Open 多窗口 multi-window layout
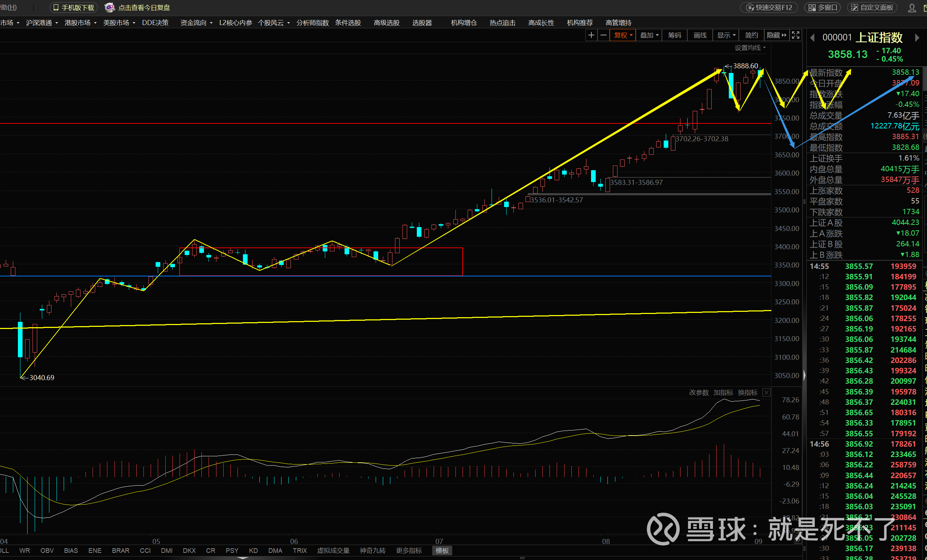 click(823, 8)
